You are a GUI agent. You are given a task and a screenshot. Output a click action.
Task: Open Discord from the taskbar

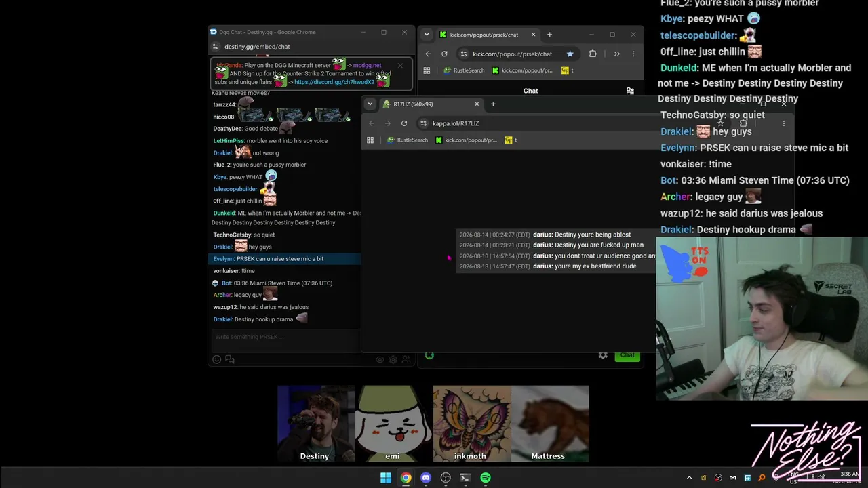click(426, 478)
